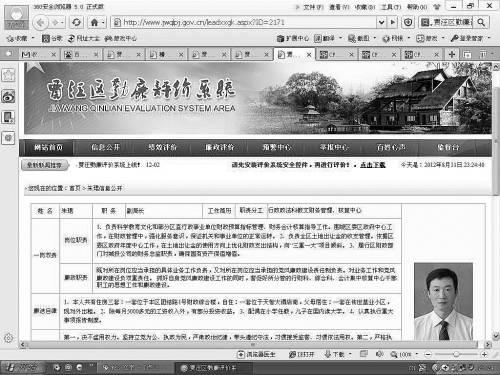Open the 登录管家 login manager
The height and width of the screenshot is (375, 500).
pos(467,39)
